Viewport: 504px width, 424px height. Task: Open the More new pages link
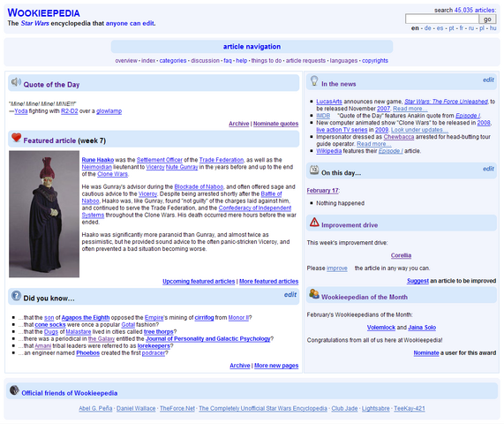[276, 366]
